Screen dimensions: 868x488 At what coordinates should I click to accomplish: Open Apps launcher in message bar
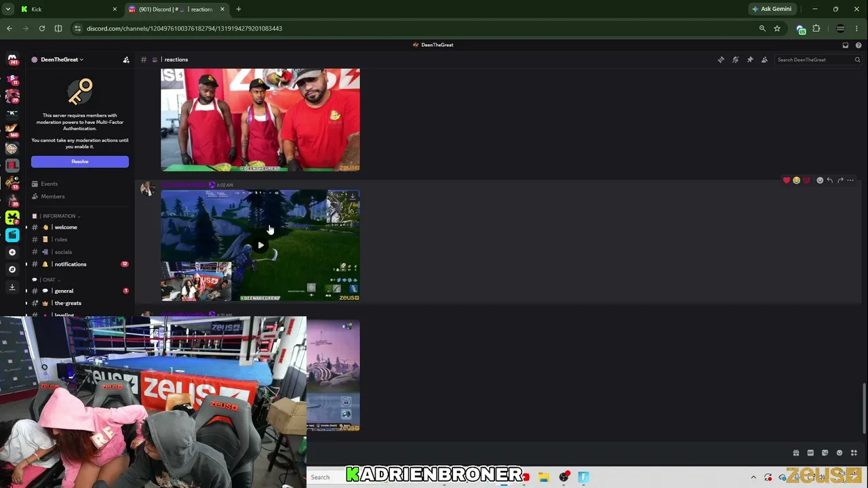click(854, 453)
